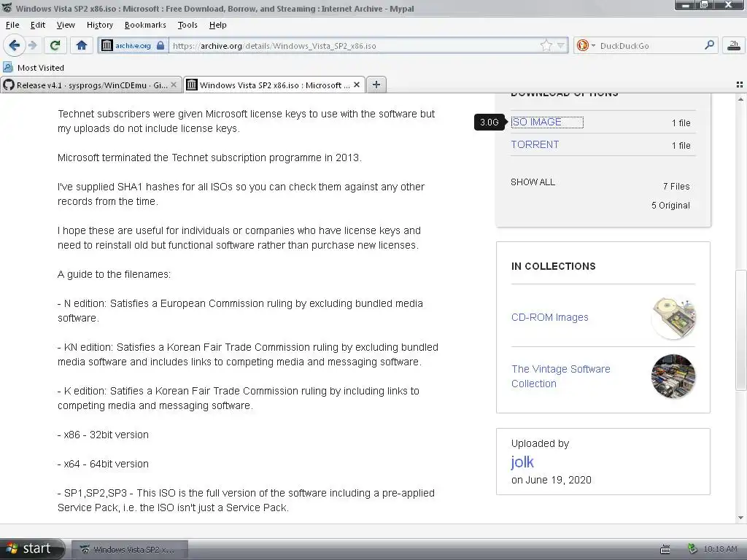Screen dimensions: 747x560
Task: Go back to the previous page
Action: click(x=15, y=46)
